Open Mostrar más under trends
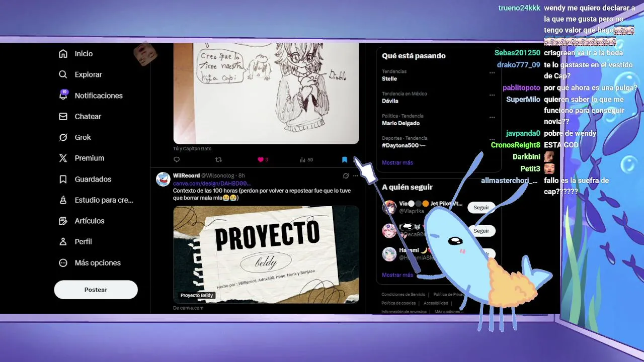The width and height of the screenshot is (644, 362). 397,162
